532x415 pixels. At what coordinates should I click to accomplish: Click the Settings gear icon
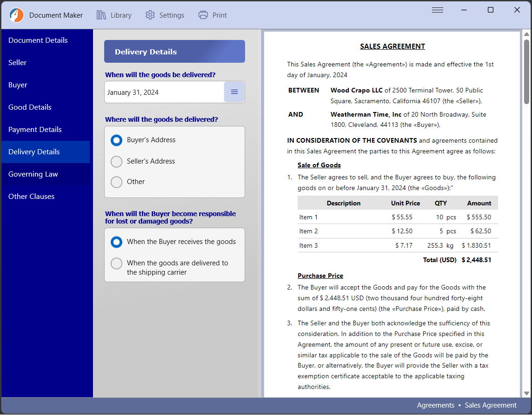pos(150,15)
